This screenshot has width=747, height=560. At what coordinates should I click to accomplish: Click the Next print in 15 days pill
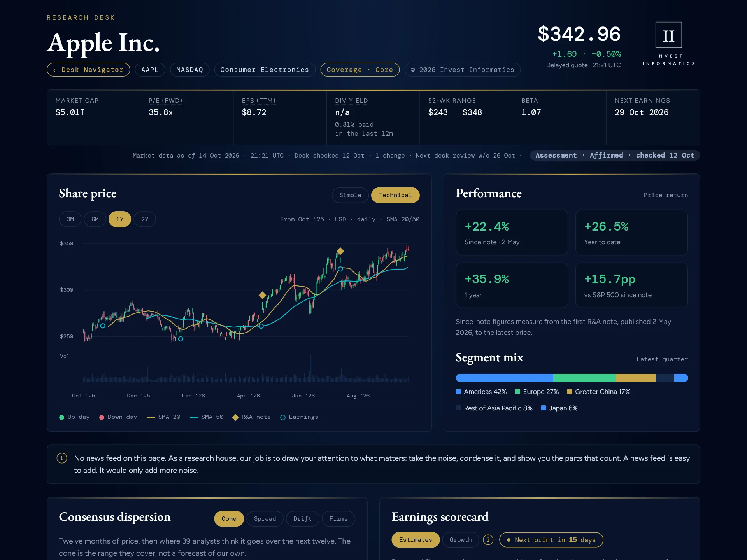(x=551, y=540)
